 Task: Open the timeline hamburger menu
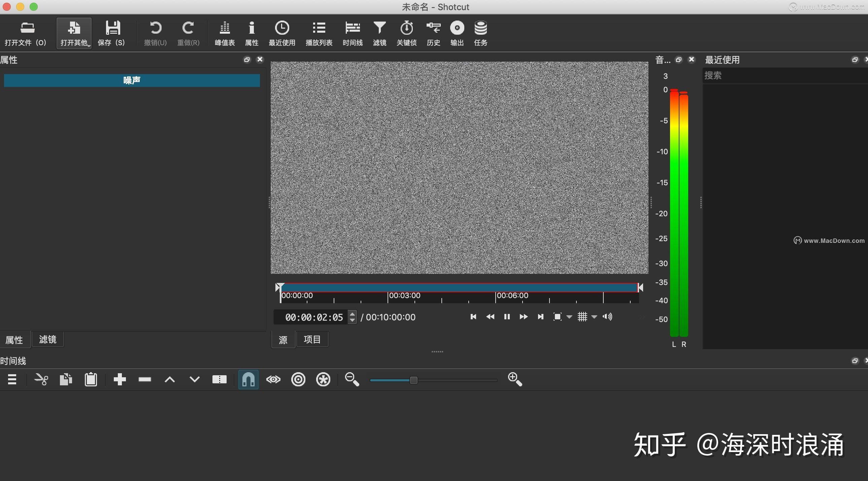12,380
